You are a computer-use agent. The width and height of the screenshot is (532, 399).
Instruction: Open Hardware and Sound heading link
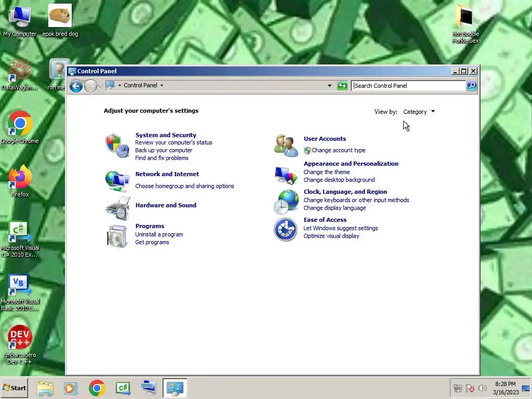(166, 205)
